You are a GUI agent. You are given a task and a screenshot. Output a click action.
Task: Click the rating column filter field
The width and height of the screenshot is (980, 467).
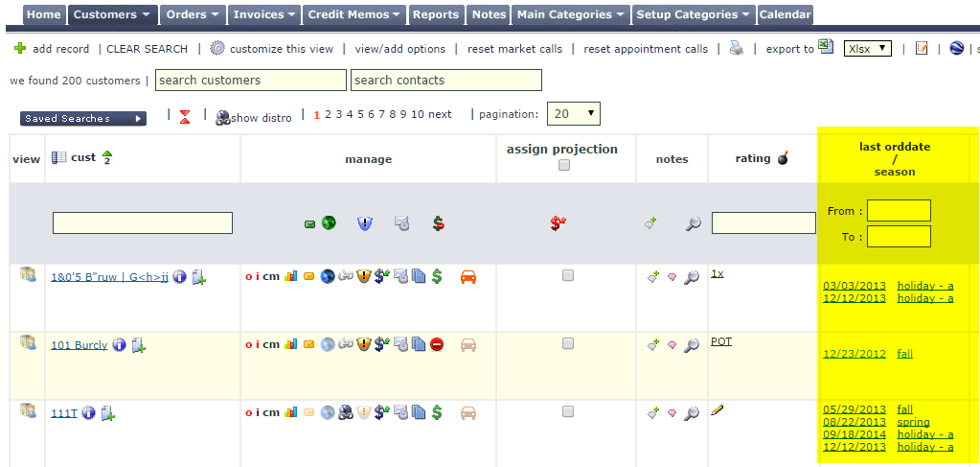tap(763, 222)
